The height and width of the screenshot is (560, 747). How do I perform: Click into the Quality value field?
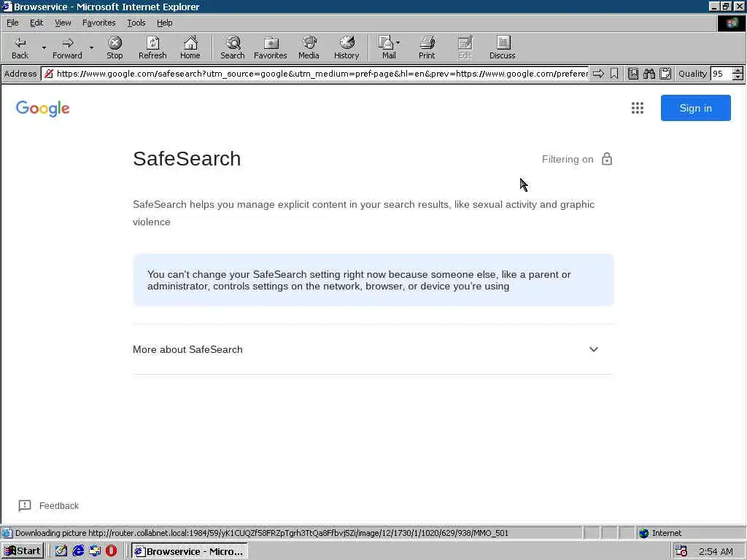tap(721, 74)
